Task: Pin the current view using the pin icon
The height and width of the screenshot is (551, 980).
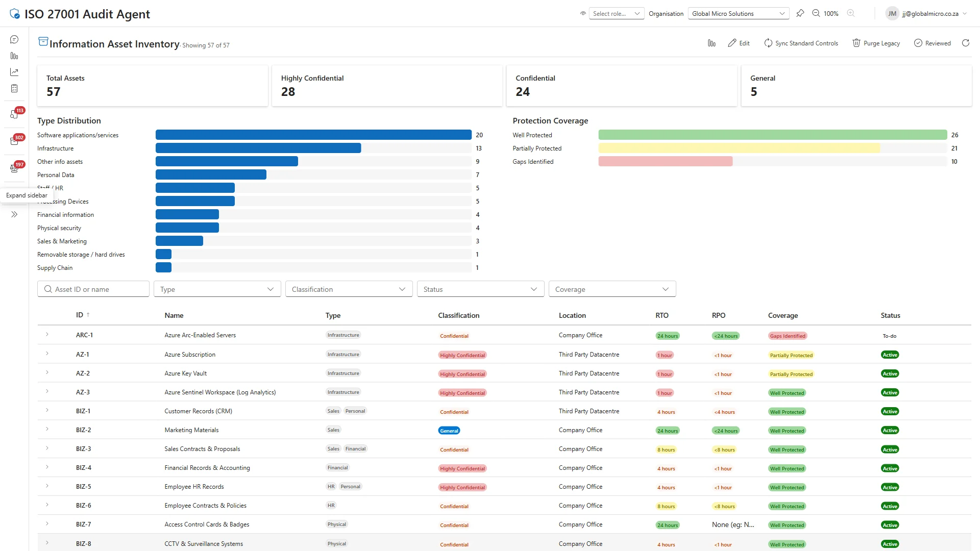Action: click(800, 13)
